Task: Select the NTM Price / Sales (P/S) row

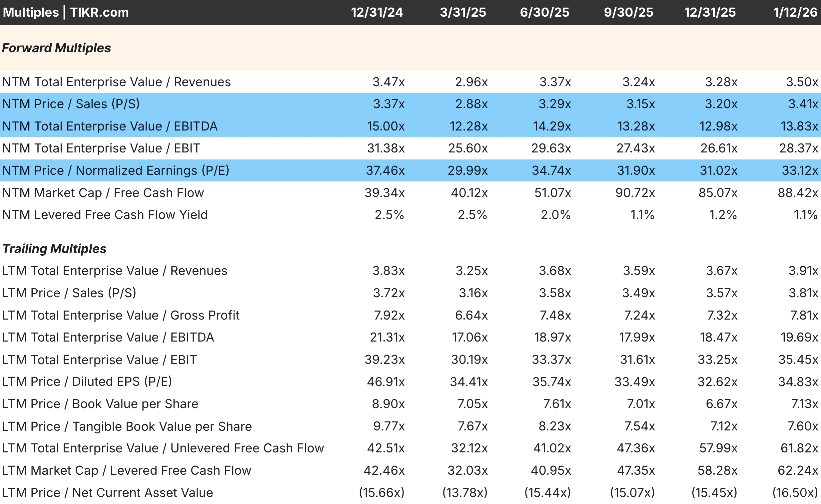Action: click(71, 104)
